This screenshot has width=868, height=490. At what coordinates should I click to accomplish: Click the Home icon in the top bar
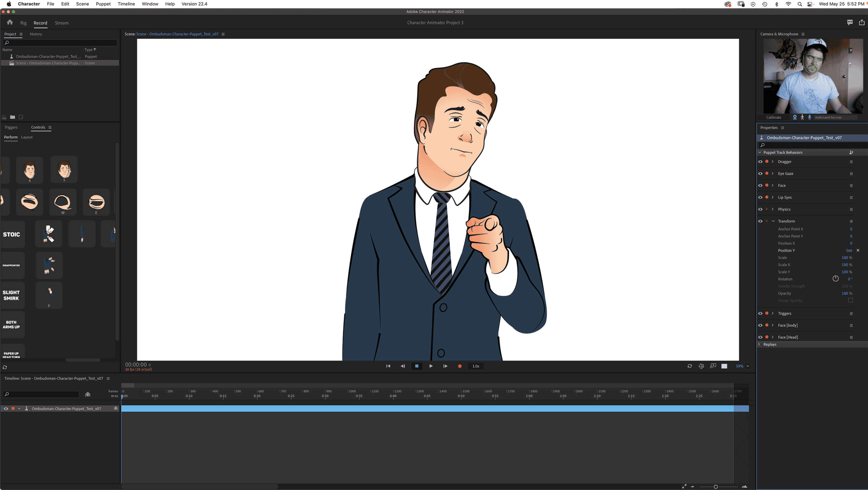pyautogui.click(x=10, y=22)
